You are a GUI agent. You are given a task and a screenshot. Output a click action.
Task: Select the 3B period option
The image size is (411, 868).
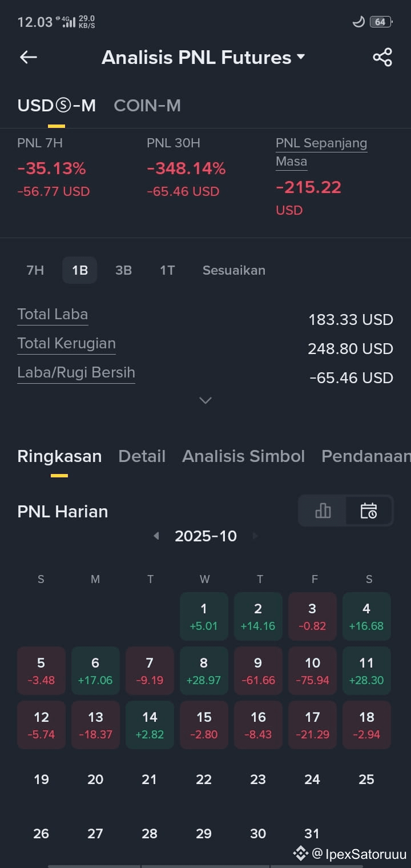click(x=123, y=270)
